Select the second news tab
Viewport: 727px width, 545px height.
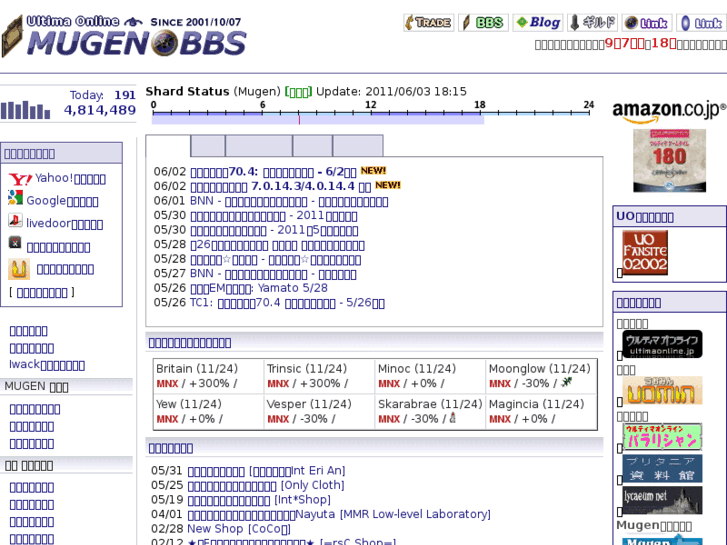[208, 146]
